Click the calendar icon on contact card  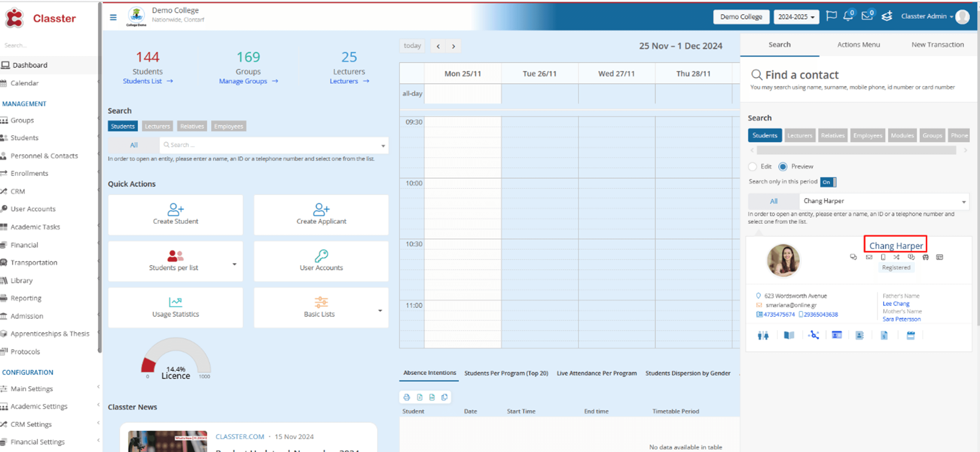(910, 335)
